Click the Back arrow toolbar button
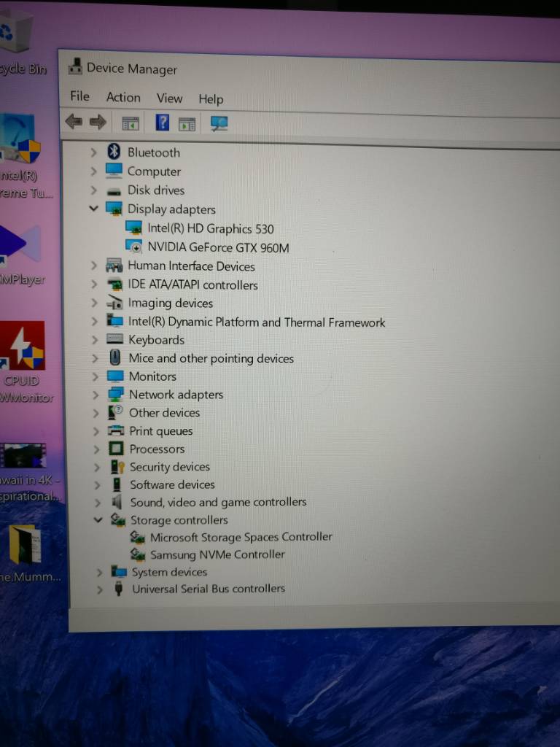This screenshot has width=560, height=747. [74, 122]
